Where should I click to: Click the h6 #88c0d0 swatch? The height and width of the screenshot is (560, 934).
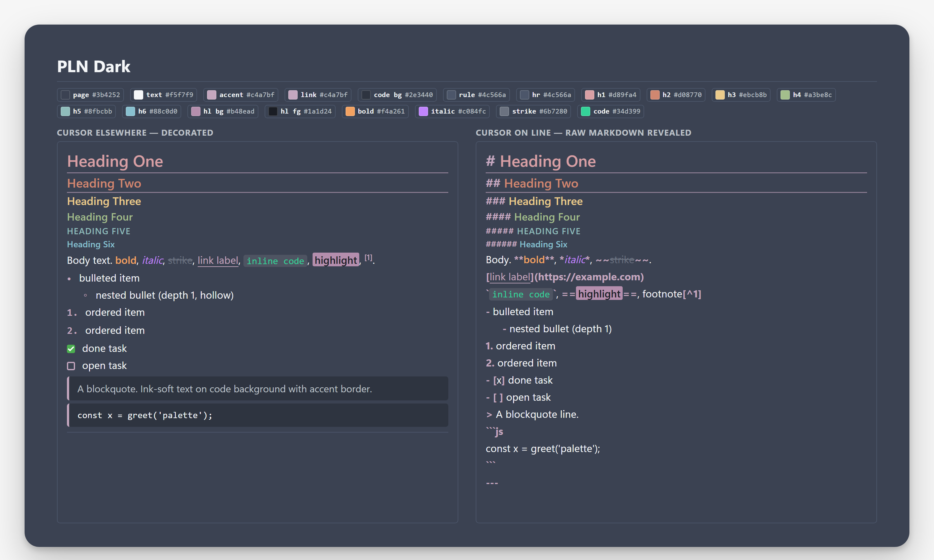click(130, 111)
